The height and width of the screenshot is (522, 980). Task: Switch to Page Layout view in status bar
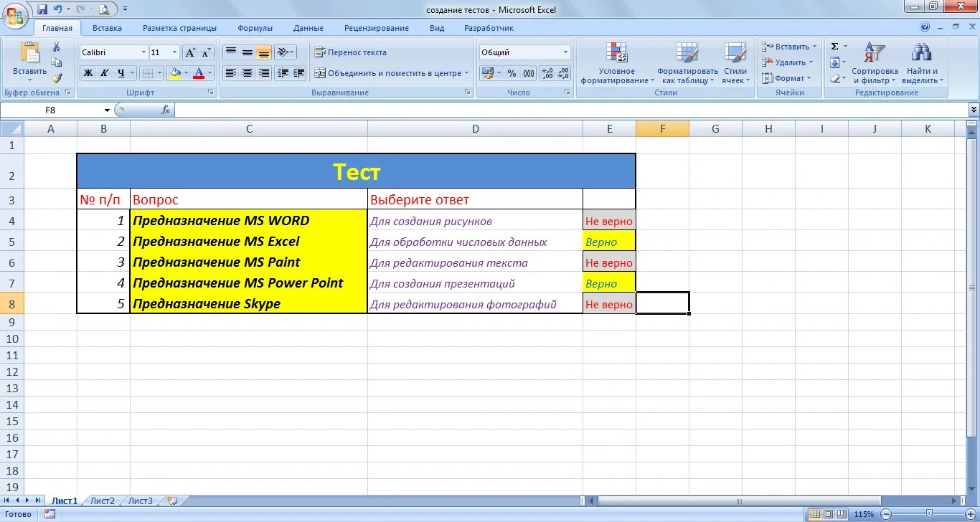pos(828,514)
